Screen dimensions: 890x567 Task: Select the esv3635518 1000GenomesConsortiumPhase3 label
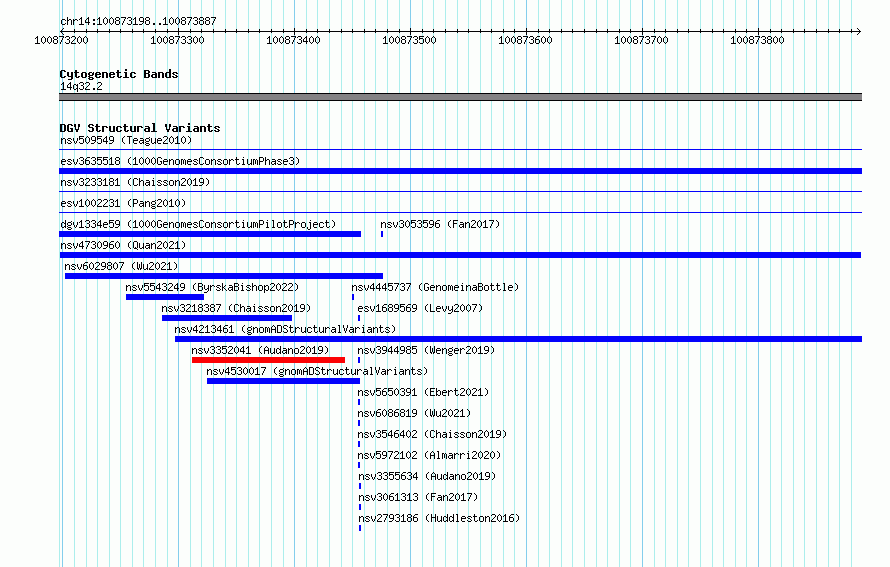coord(180,161)
